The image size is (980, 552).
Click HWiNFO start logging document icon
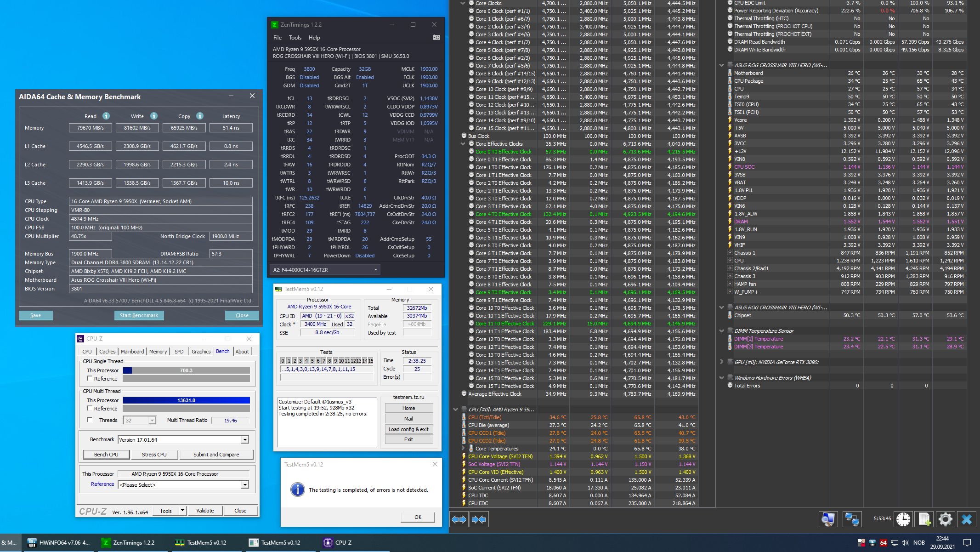pyautogui.click(x=924, y=519)
